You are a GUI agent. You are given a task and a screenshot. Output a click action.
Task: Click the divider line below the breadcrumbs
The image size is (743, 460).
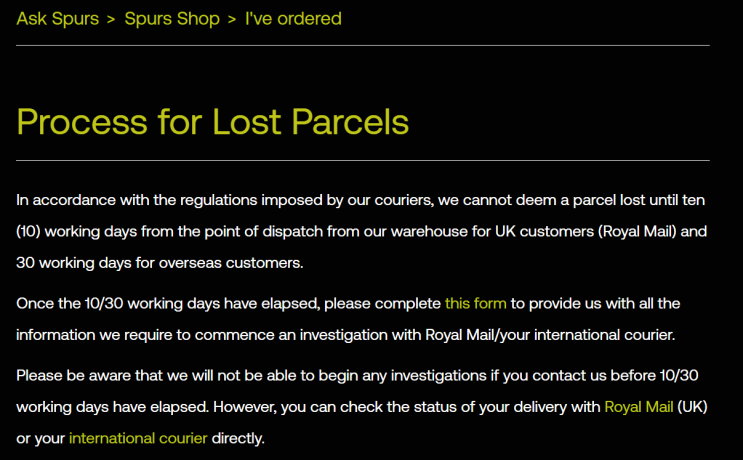pyautogui.click(x=362, y=46)
